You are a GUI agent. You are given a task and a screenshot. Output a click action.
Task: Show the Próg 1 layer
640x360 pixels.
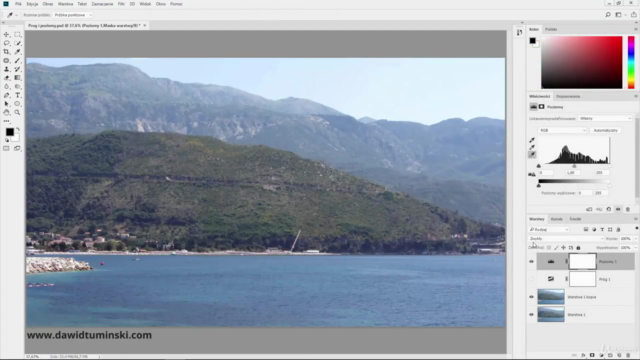(531, 279)
